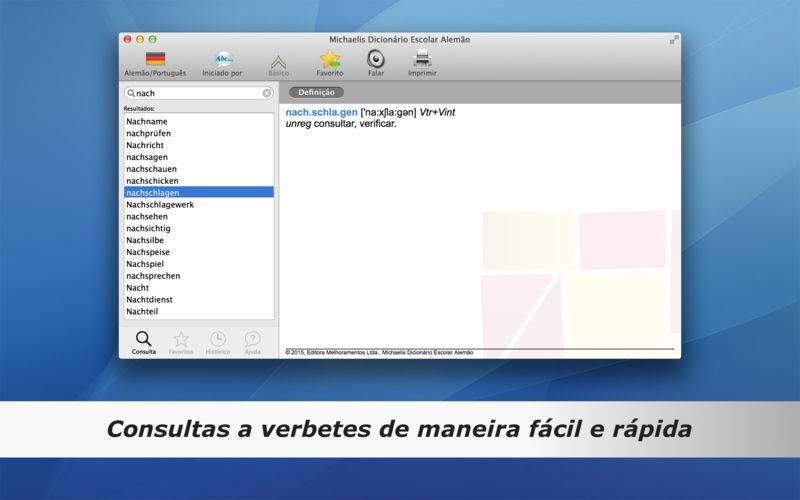Screen dimensions: 800x500
Task: Click the search field containing nach
Action: tap(198, 93)
